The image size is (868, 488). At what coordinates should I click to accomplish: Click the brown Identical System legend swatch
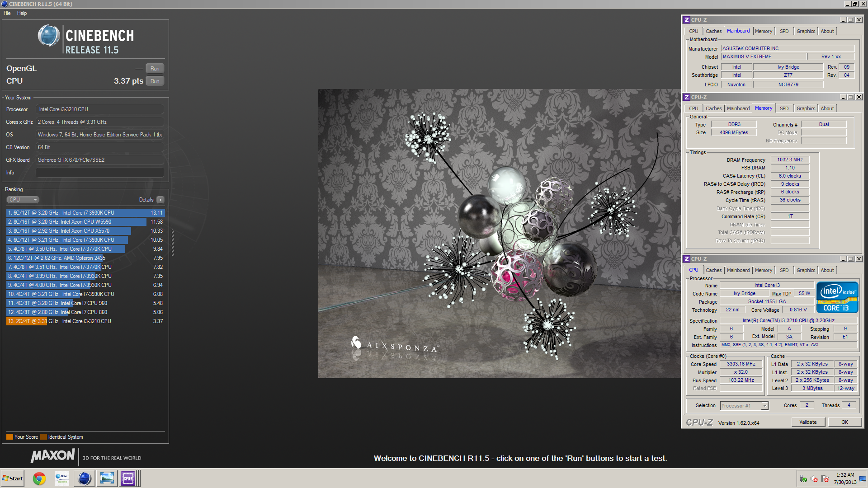43,437
